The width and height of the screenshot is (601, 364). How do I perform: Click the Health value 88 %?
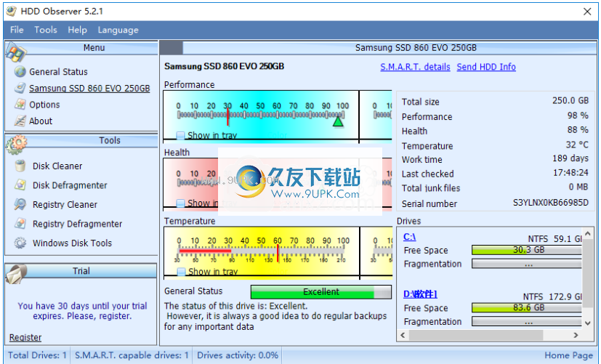(578, 130)
